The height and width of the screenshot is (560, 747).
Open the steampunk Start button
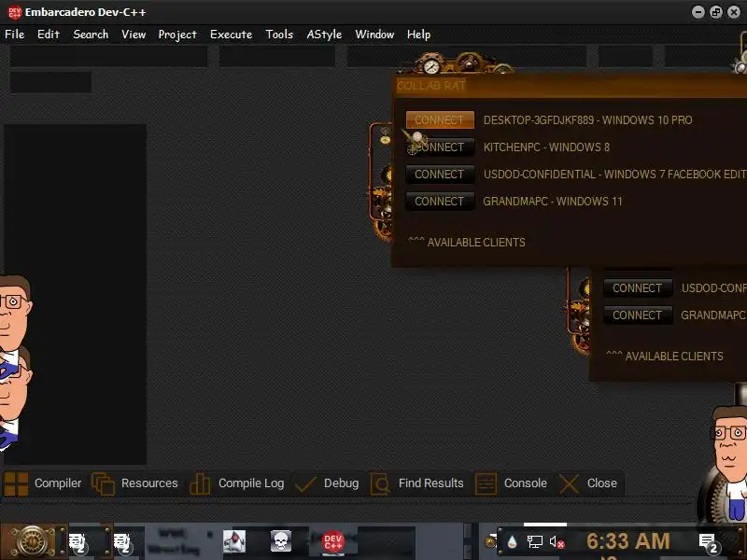coord(33,541)
